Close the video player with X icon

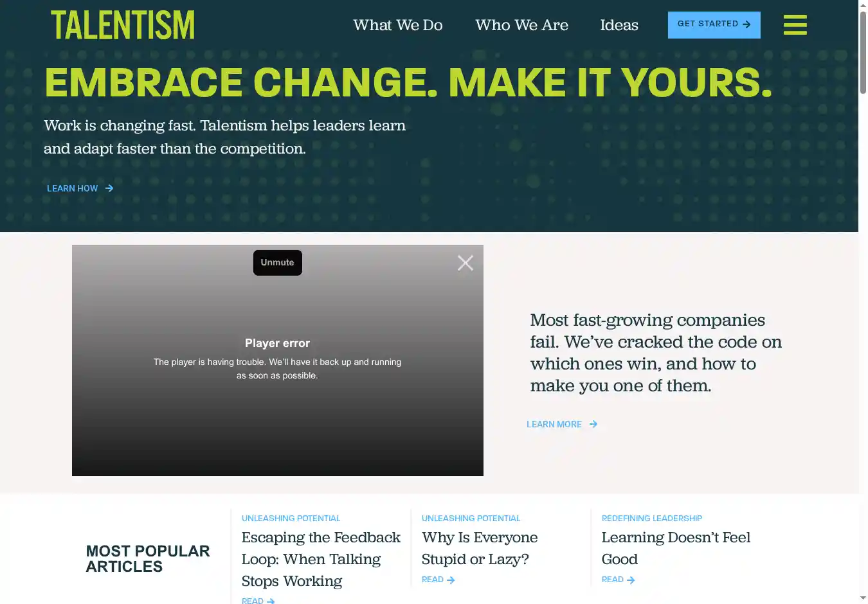point(465,263)
